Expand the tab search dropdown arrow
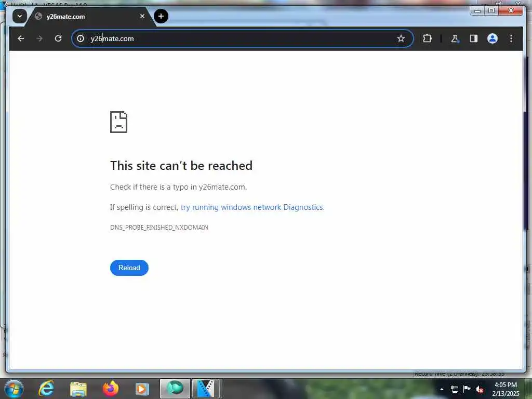This screenshot has height=399, width=532. [20, 16]
